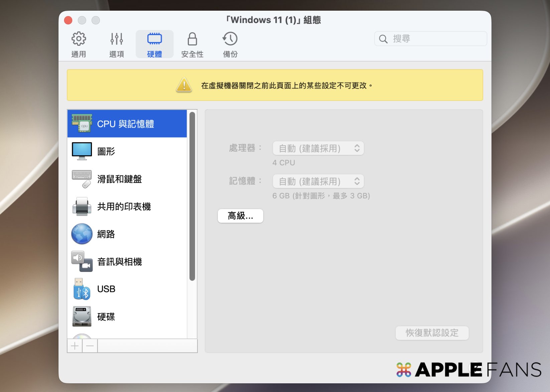Select the 硬體 (Hardware) chip icon
This screenshot has height=392, width=550.
coord(155,39)
